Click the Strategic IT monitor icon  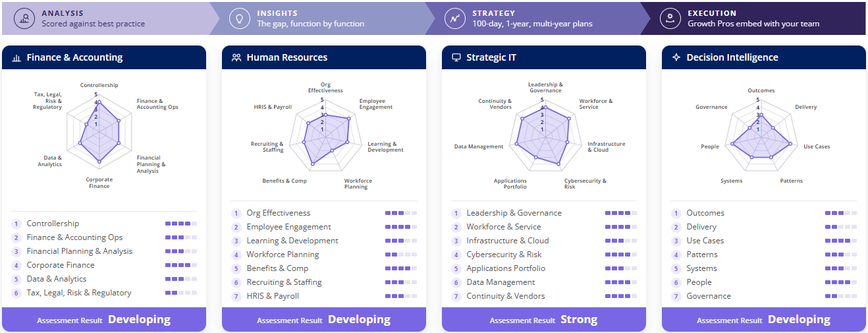coord(456,58)
